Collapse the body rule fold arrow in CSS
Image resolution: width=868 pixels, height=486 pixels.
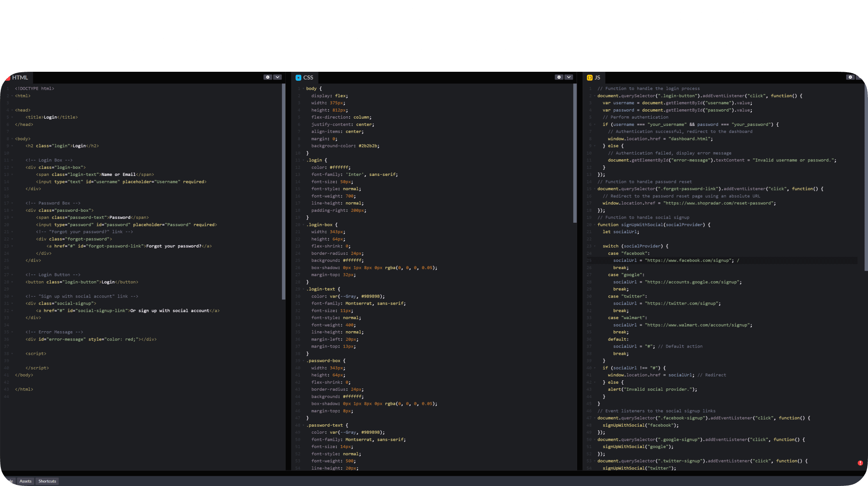303,89
